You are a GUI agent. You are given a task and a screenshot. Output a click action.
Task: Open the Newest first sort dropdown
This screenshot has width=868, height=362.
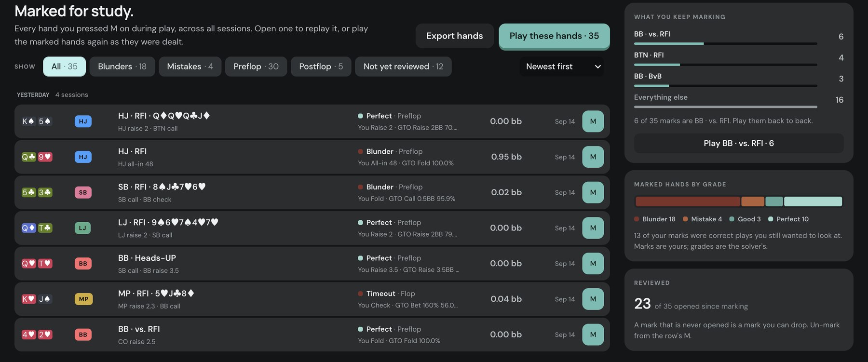tap(562, 67)
